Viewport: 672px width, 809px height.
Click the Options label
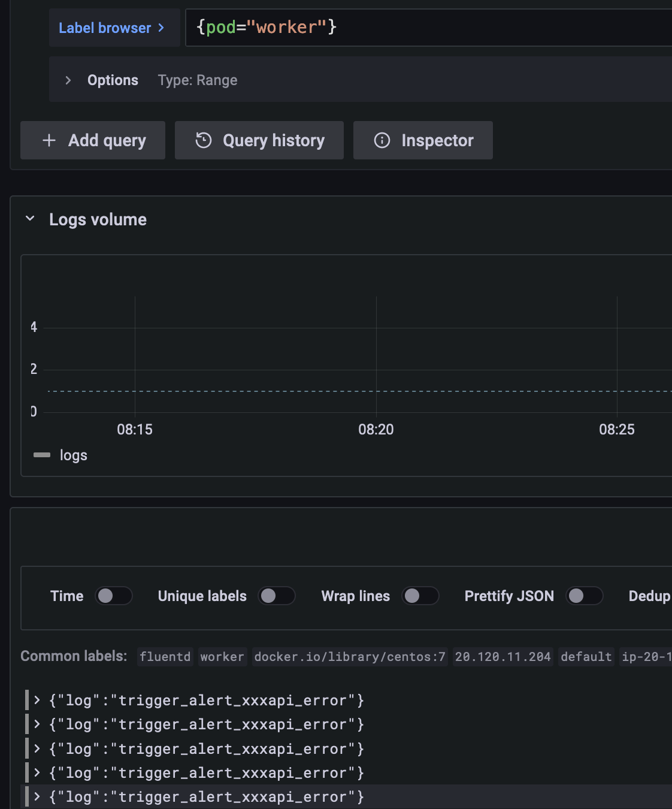tap(113, 80)
